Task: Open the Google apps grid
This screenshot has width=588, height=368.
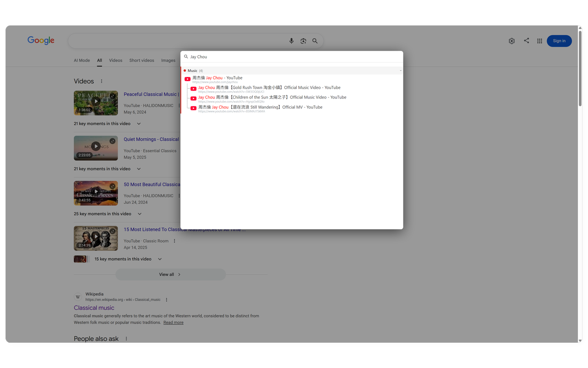Action: click(540, 41)
